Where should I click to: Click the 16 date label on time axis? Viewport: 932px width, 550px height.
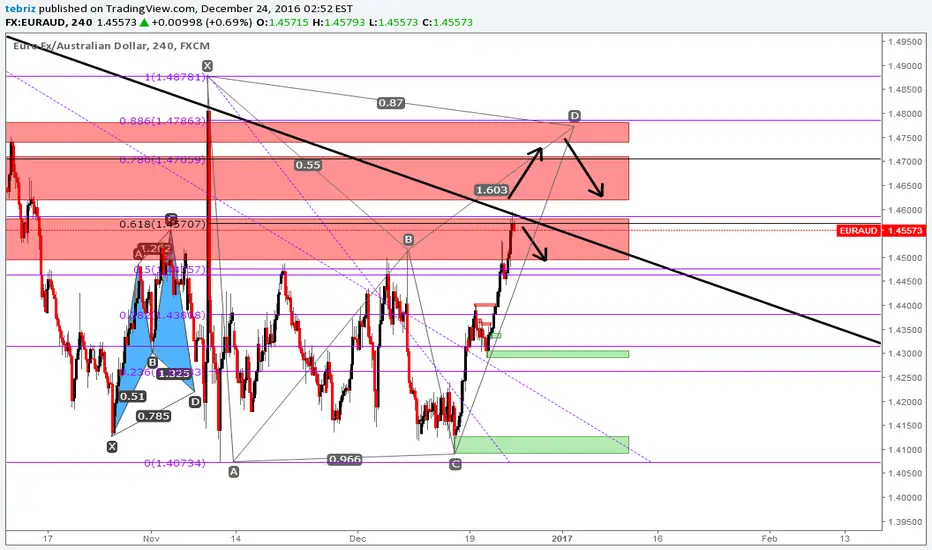click(657, 539)
